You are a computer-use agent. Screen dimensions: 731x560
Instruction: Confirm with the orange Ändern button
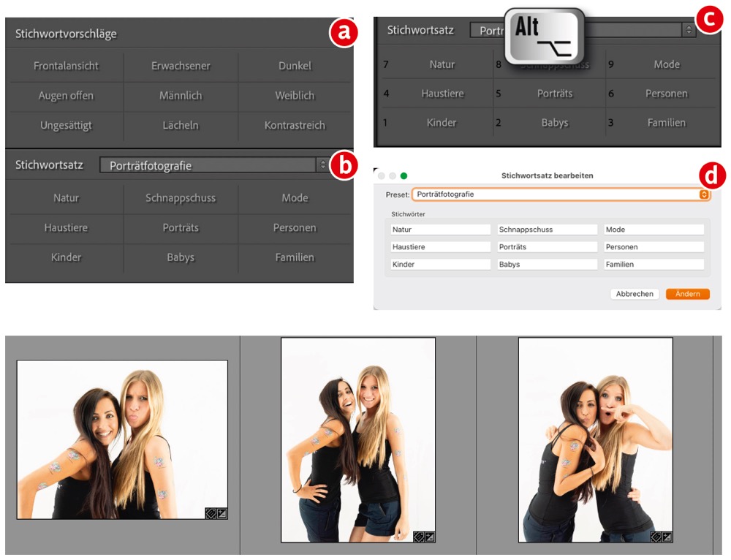(x=688, y=294)
